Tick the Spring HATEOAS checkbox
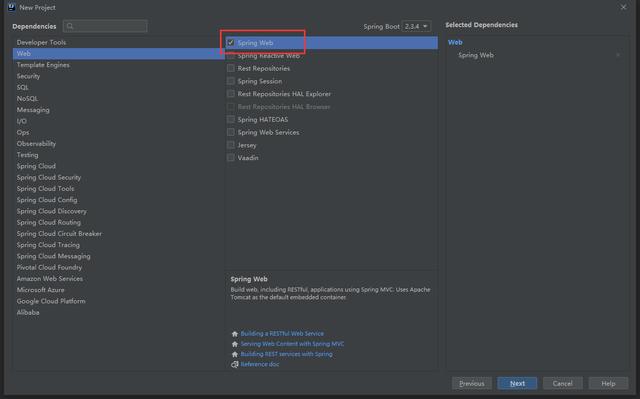This screenshot has width=640, height=399. [x=231, y=119]
